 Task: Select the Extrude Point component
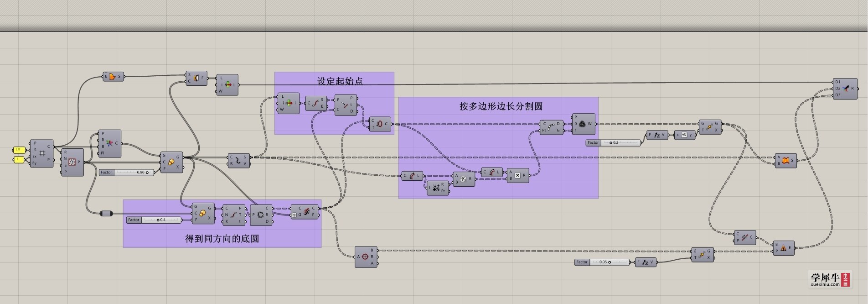(x=783, y=248)
